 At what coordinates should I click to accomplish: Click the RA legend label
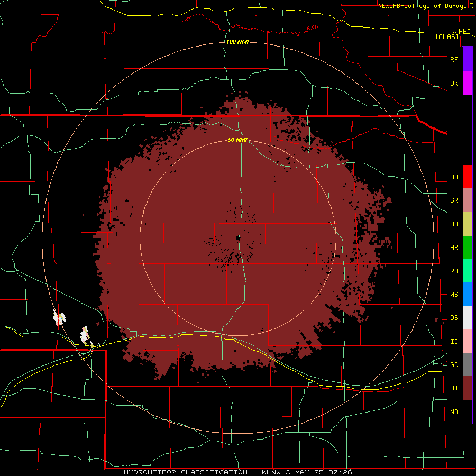pyautogui.click(x=454, y=271)
